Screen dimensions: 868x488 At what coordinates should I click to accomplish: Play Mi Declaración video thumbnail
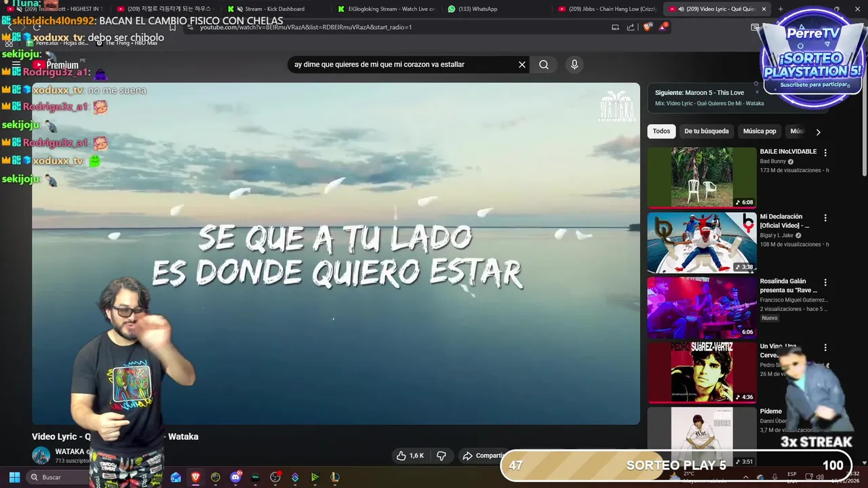click(x=702, y=242)
